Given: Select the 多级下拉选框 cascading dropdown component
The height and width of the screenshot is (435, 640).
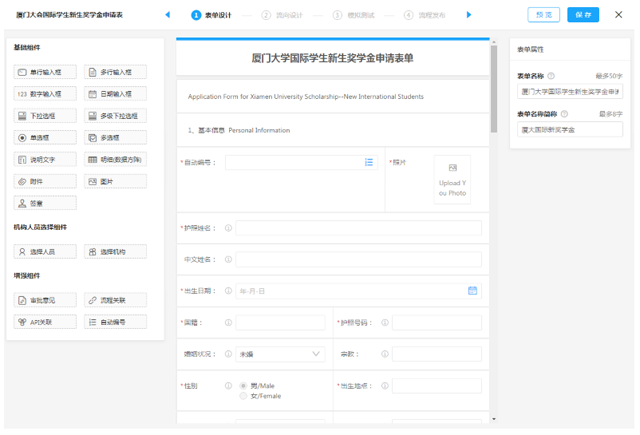Looking at the screenshot, I should pos(116,115).
